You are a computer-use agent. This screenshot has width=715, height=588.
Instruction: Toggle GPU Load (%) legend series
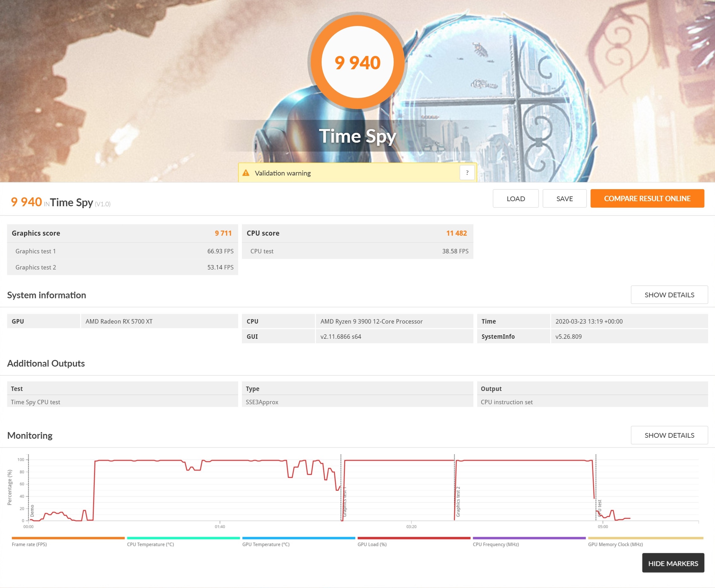click(372, 544)
